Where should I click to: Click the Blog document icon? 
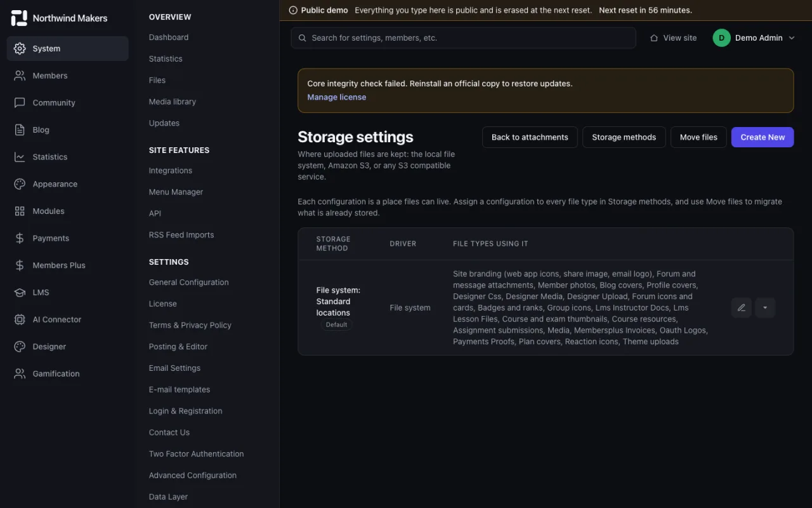(20, 130)
